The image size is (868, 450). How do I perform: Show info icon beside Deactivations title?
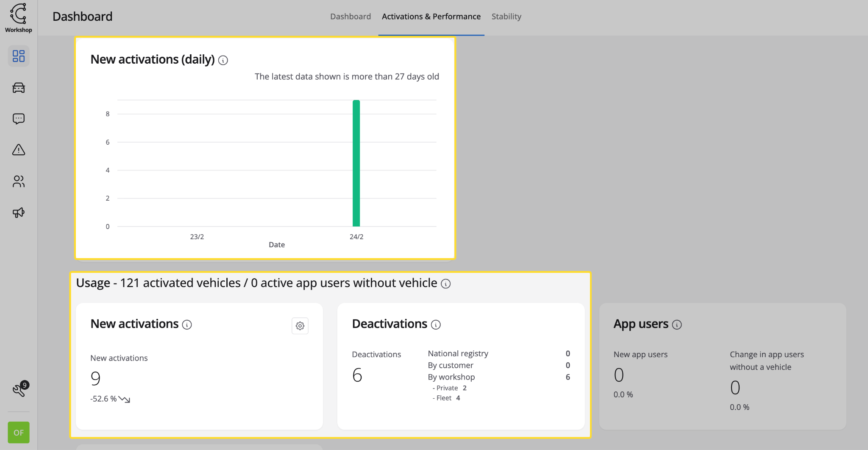(x=436, y=325)
